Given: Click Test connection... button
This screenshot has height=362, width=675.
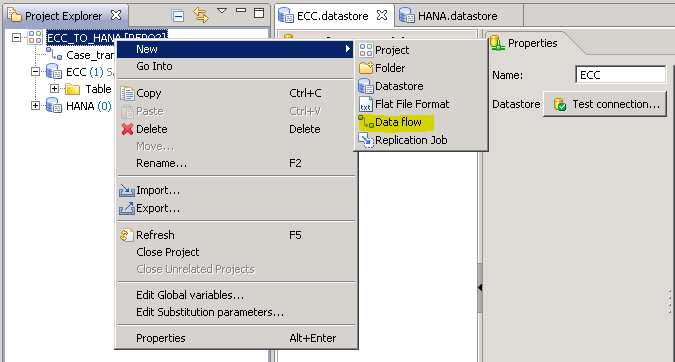Looking at the screenshot, I should click(605, 104).
